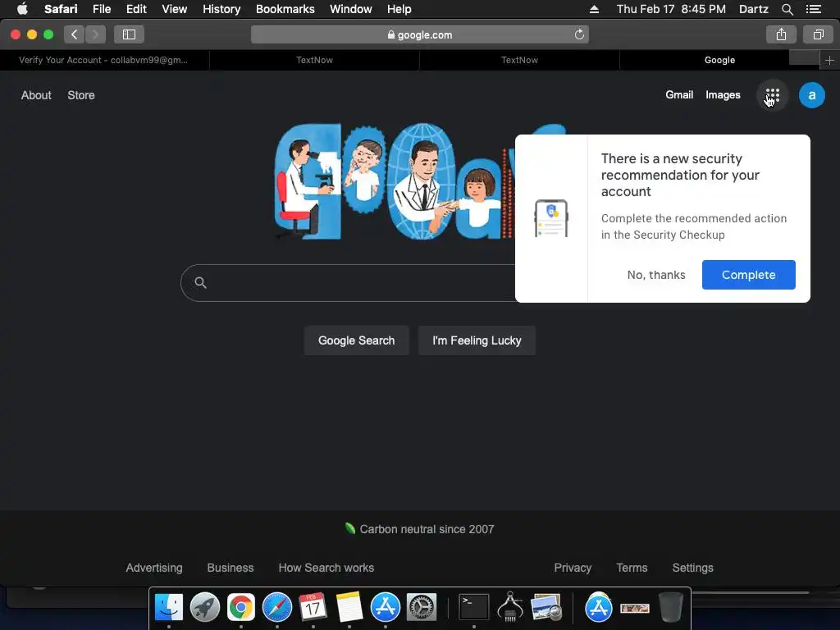Open Finder from the Dock
Screen dimensions: 840x630
169,608
